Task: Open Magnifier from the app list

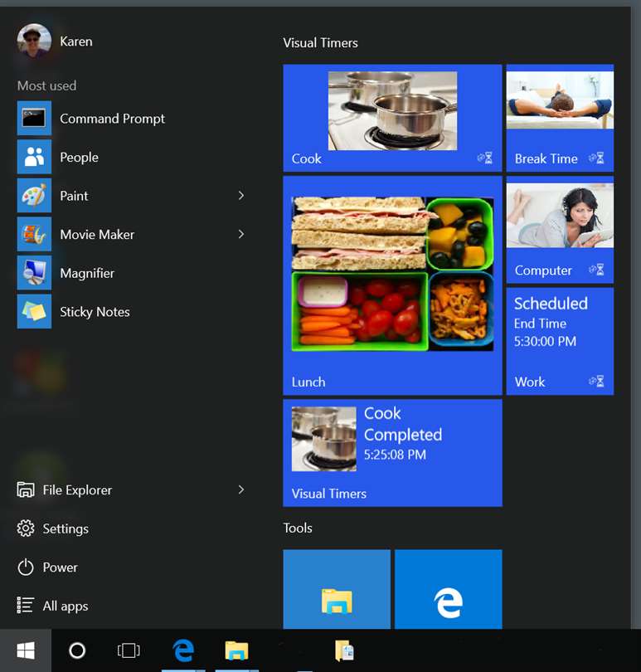Action: click(133, 273)
